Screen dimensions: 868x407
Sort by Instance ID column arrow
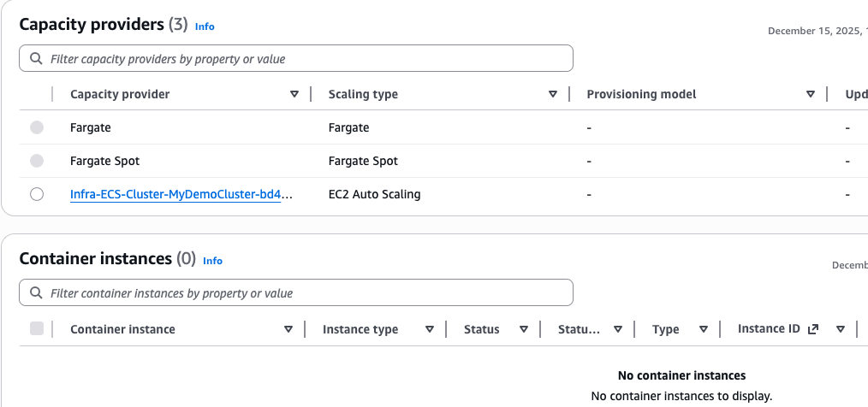coord(841,329)
